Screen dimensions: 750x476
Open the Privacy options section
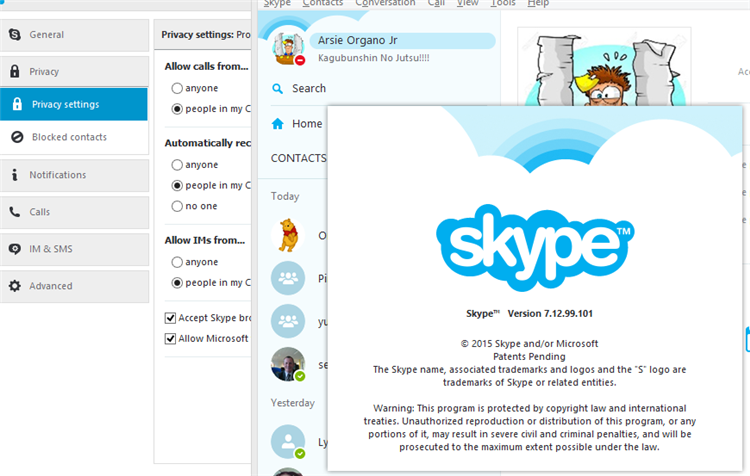(75, 72)
